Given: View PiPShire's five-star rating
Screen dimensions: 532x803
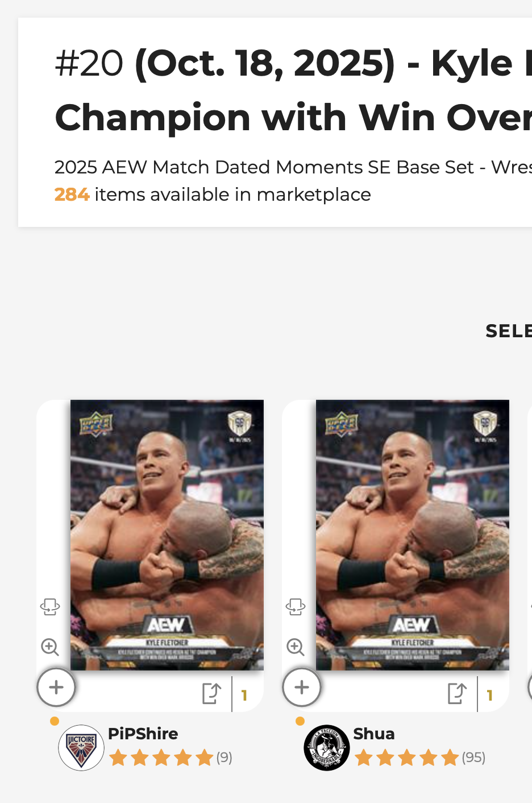Looking at the screenshot, I should (x=161, y=758).
